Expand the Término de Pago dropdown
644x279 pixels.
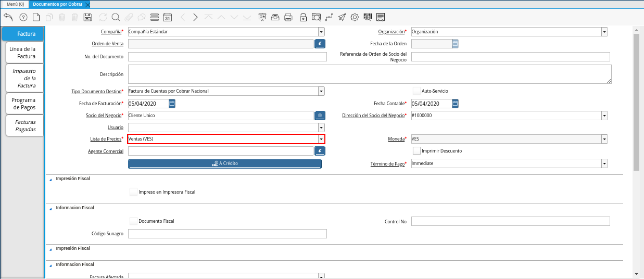[x=604, y=163]
